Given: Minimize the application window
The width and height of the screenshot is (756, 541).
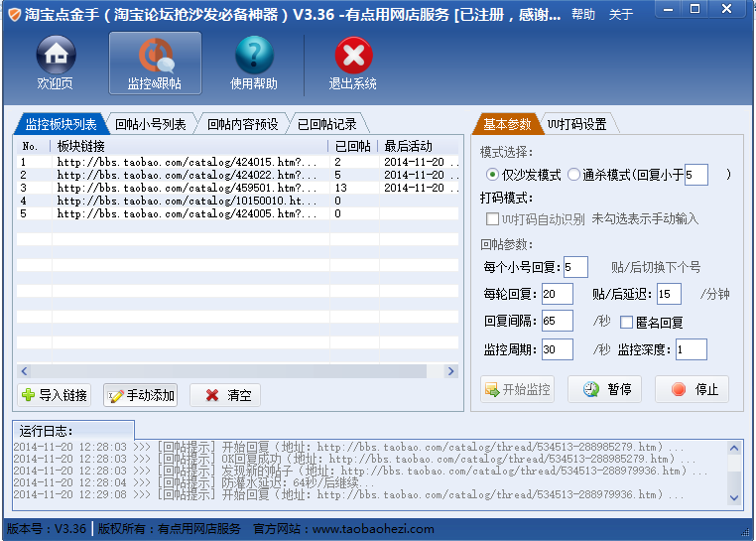Looking at the screenshot, I should coord(669,9).
